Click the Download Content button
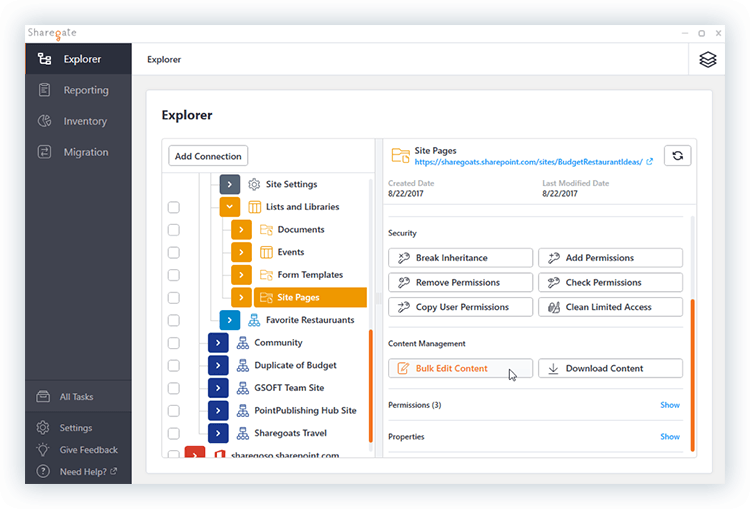Screen dimensions: 750x509 (610, 368)
